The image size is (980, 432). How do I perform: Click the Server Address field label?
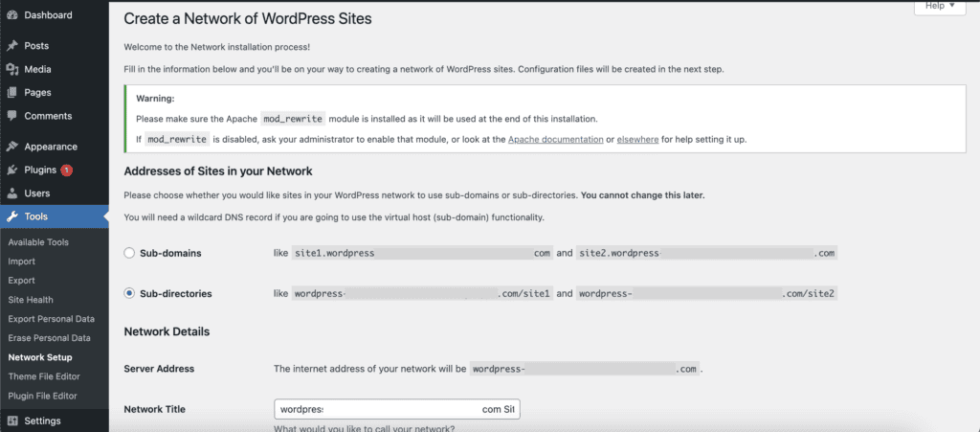[x=159, y=369]
